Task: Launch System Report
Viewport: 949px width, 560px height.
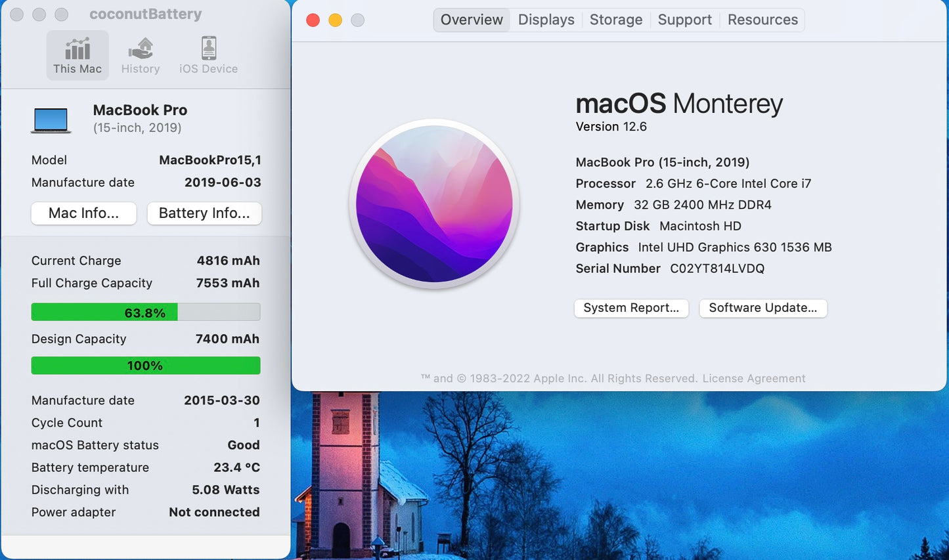Action: pos(630,308)
